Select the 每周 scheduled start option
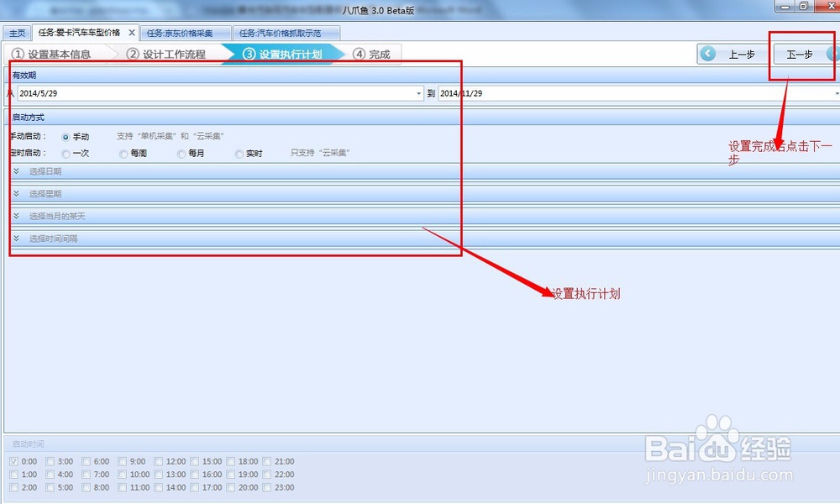The width and height of the screenshot is (840, 504). pyautogui.click(x=123, y=155)
